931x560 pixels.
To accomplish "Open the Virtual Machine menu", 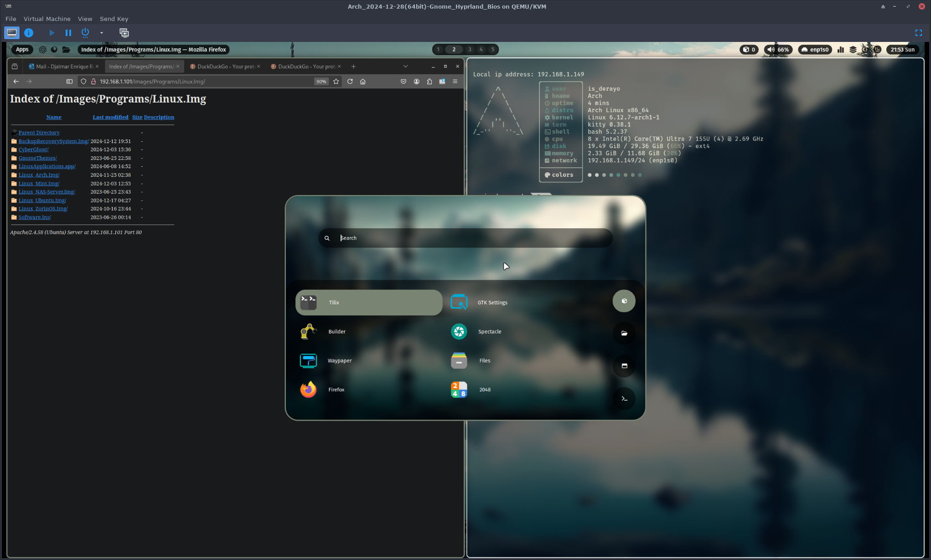I will tap(47, 19).
